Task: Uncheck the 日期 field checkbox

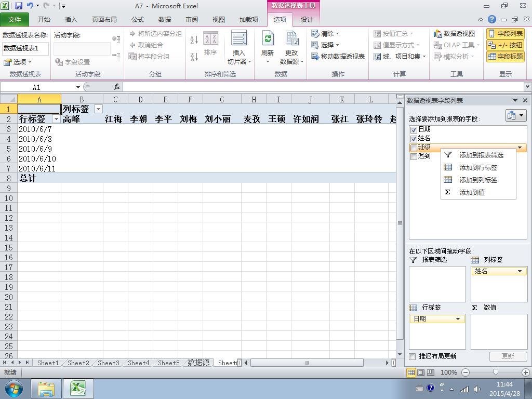Action: tap(413, 129)
